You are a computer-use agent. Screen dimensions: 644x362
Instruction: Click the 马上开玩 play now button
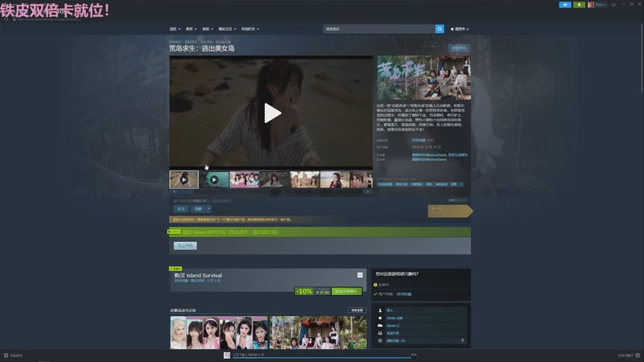[185, 245]
